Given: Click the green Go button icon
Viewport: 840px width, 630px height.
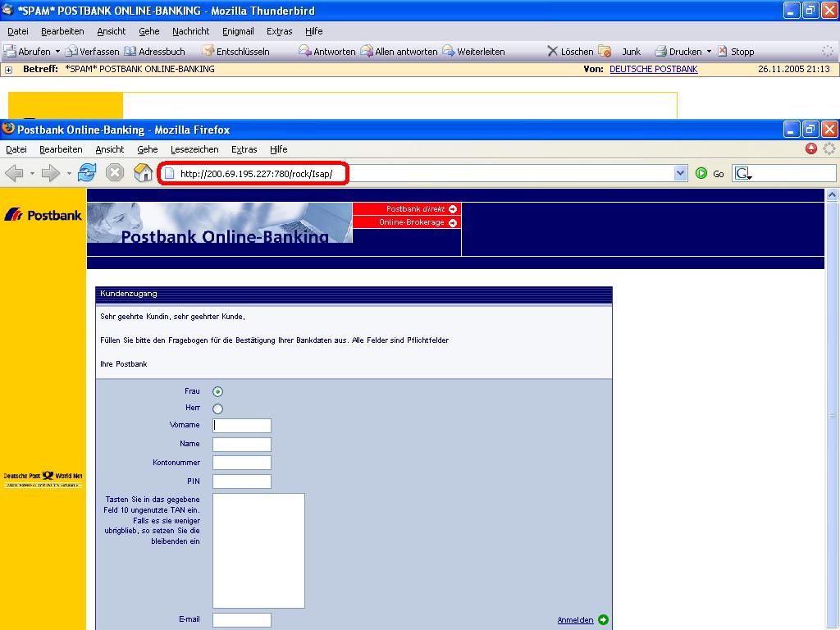Looking at the screenshot, I should pyautogui.click(x=701, y=173).
